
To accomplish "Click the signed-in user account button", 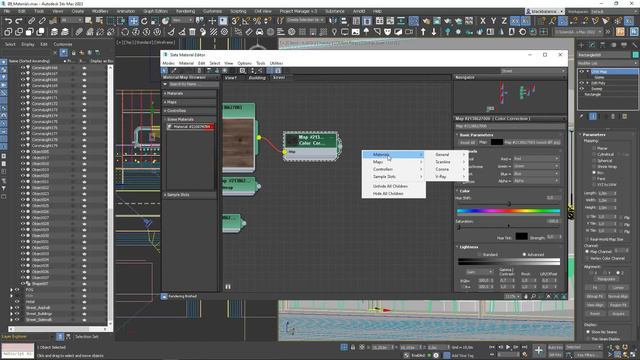I will click(x=544, y=11).
